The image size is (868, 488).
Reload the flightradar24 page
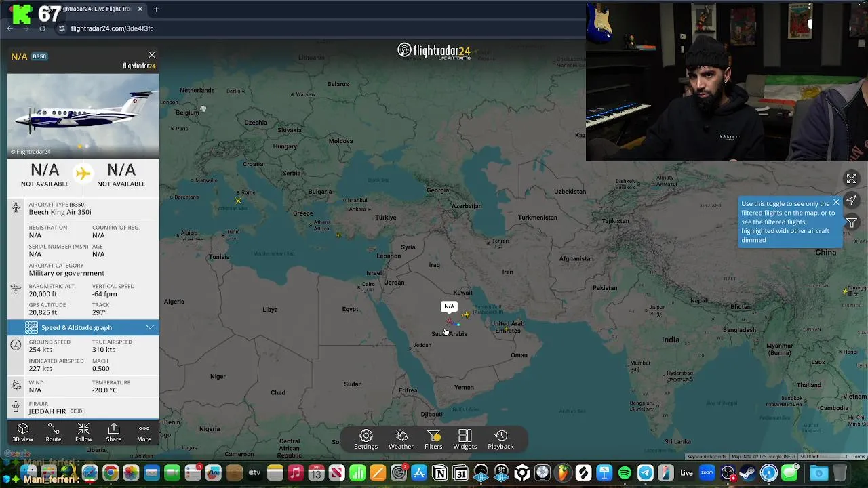(42, 28)
